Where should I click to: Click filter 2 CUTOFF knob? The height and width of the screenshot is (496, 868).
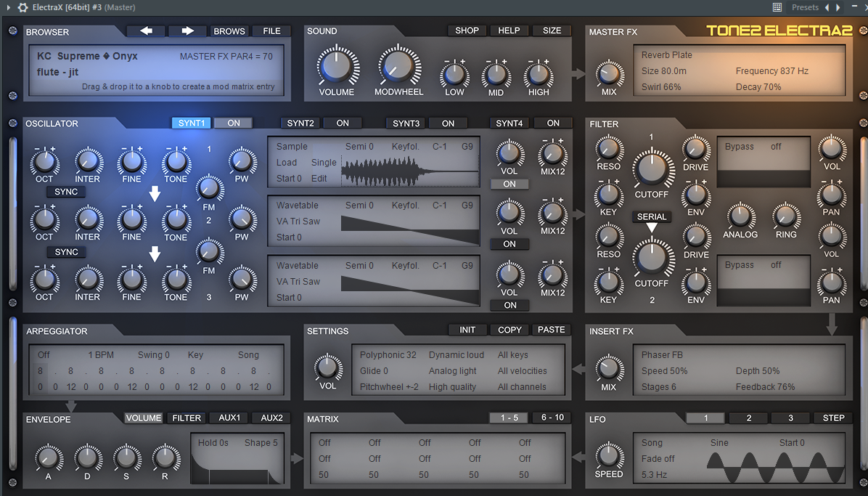click(x=652, y=257)
